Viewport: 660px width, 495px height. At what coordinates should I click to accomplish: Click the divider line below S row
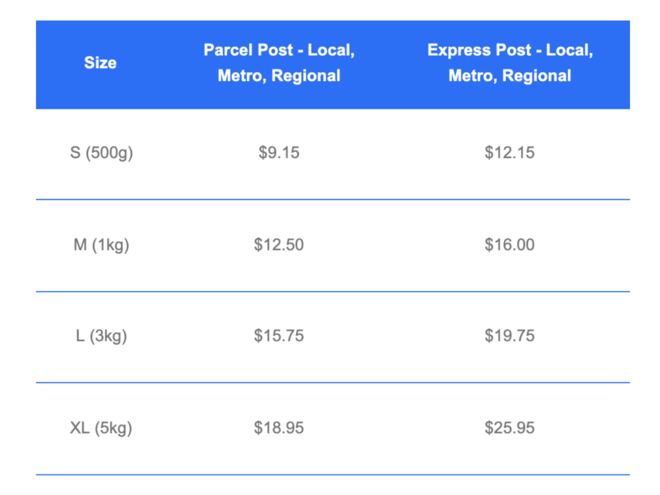tap(333, 200)
